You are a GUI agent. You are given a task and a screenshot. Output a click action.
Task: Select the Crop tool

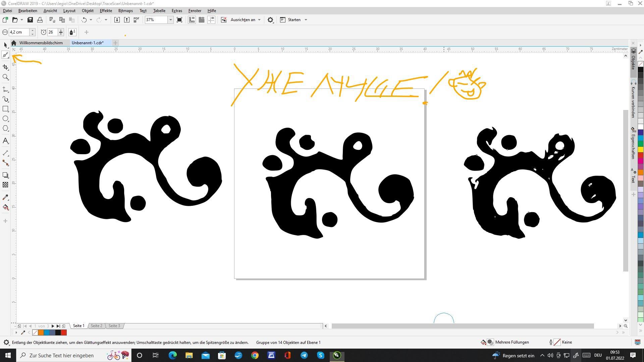5,67
